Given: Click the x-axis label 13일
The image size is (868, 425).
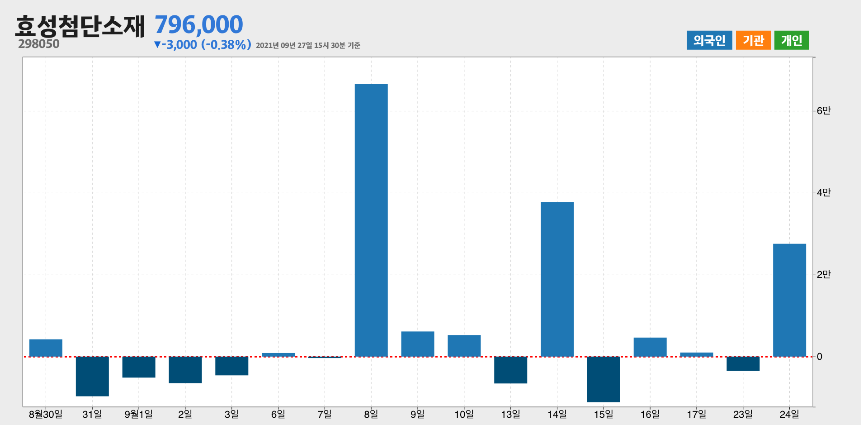Looking at the screenshot, I should 511,414.
